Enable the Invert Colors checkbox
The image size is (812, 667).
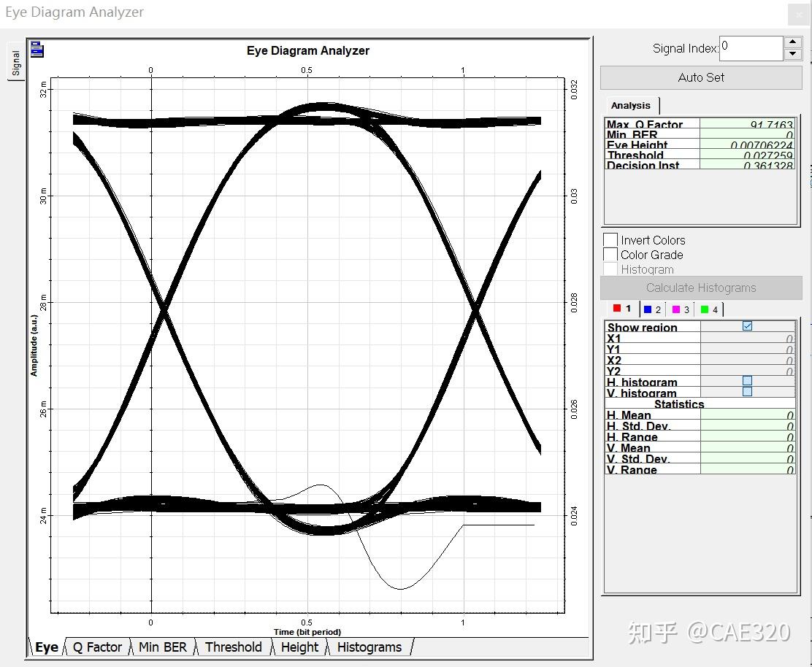(610, 240)
